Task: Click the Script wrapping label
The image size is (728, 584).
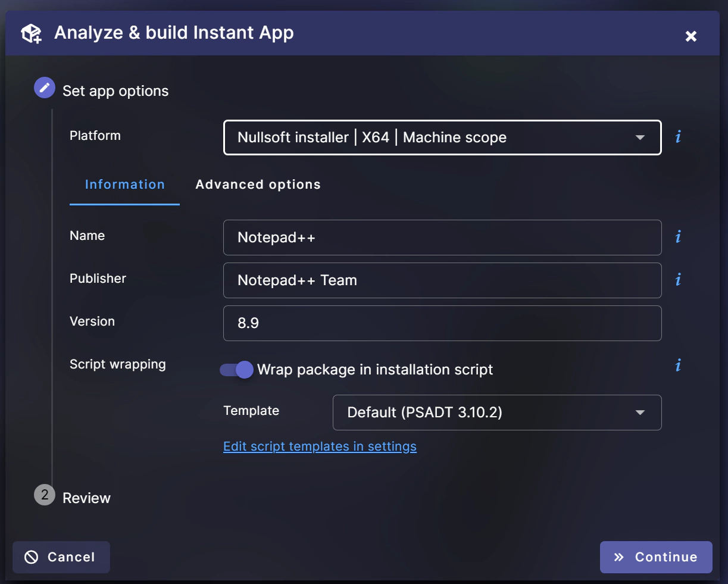Action: click(x=118, y=364)
